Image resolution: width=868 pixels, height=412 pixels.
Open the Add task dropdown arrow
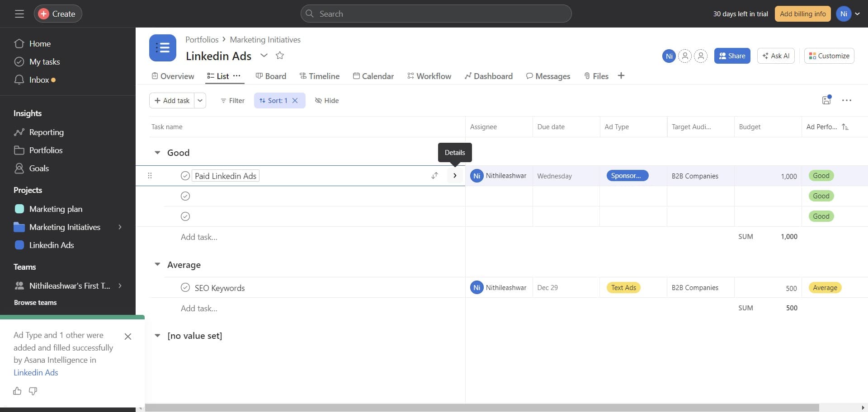(200, 100)
